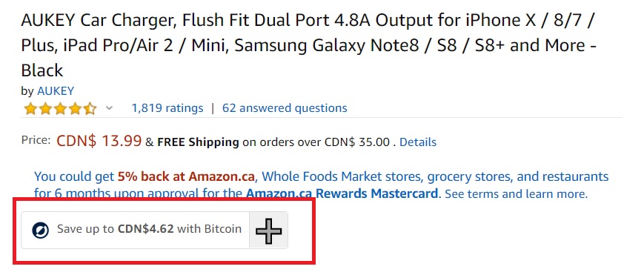
Task: Click the CDN$ 13.99 price
Action: (99, 141)
